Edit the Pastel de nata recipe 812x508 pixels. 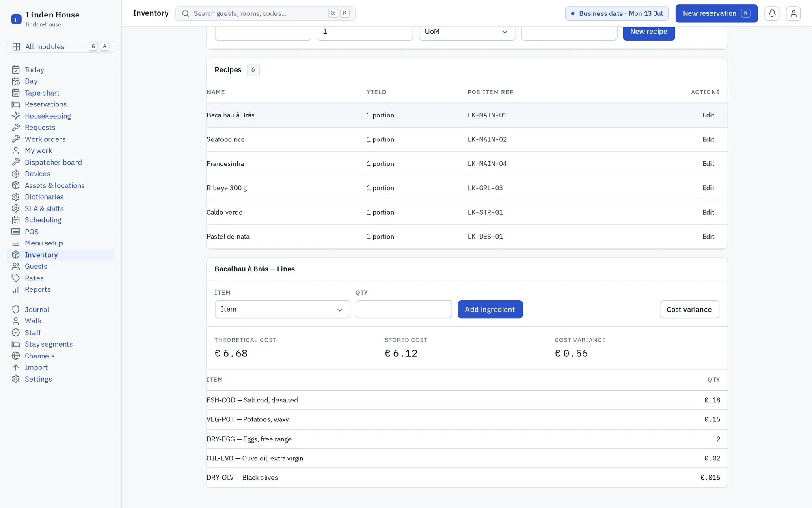(x=708, y=237)
